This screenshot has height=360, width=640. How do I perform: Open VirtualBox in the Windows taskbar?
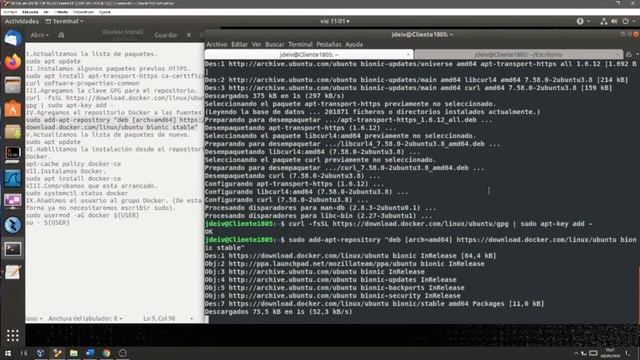40,353
